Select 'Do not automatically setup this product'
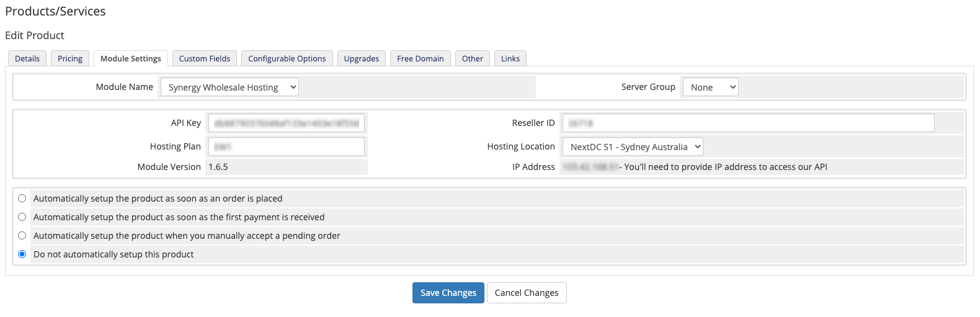980x317 pixels. [22, 254]
